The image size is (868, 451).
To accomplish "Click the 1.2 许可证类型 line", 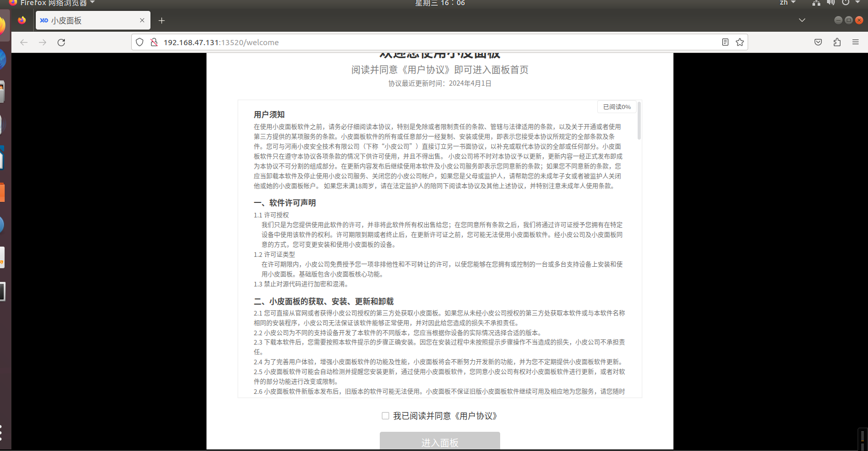I will click(274, 254).
